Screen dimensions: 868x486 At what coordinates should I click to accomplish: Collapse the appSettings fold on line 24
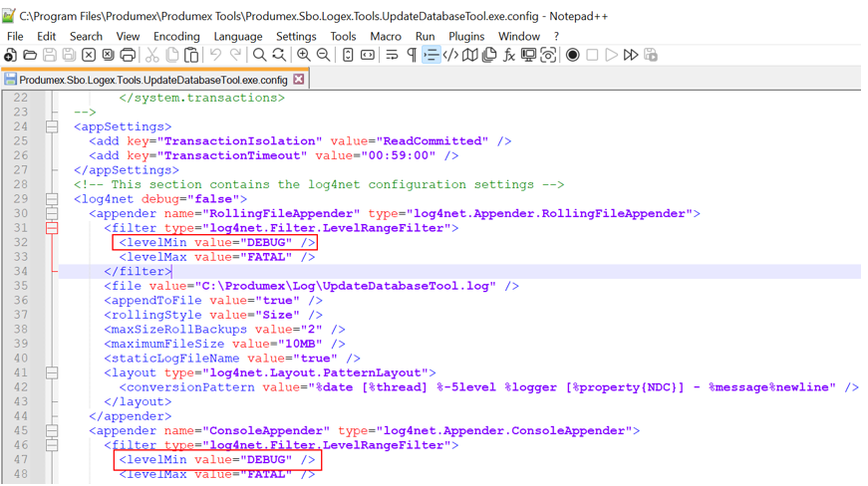coord(52,127)
